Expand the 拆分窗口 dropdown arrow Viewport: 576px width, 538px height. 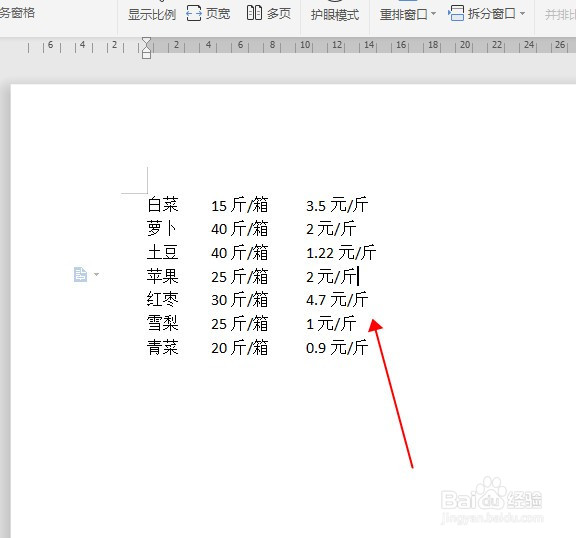[x=522, y=14]
